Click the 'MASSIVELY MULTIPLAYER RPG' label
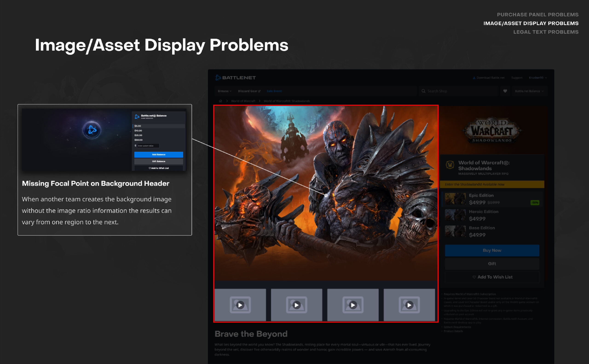The image size is (589, 364). pos(483,174)
